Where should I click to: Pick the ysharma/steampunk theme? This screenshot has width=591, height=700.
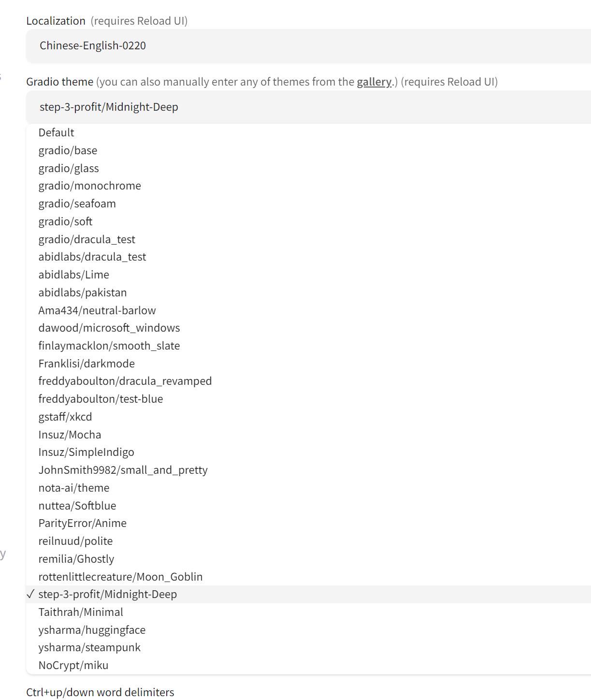click(90, 647)
